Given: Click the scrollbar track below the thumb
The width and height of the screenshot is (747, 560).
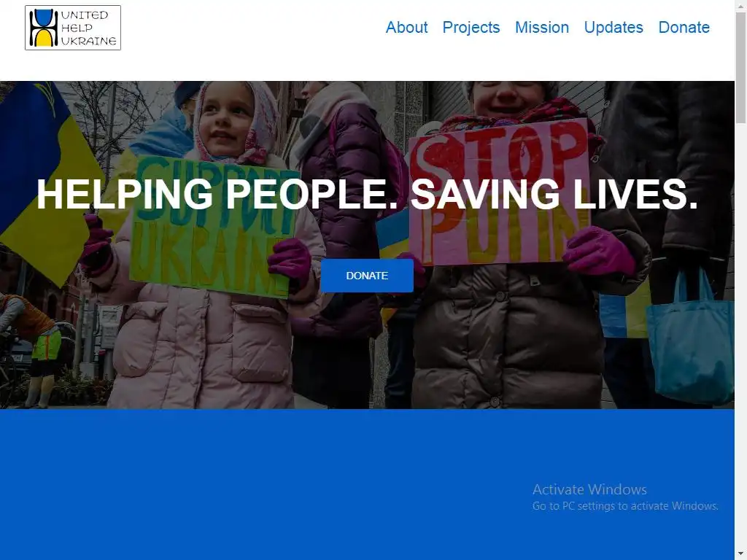Looking at the screenshot, I should 741,333.
